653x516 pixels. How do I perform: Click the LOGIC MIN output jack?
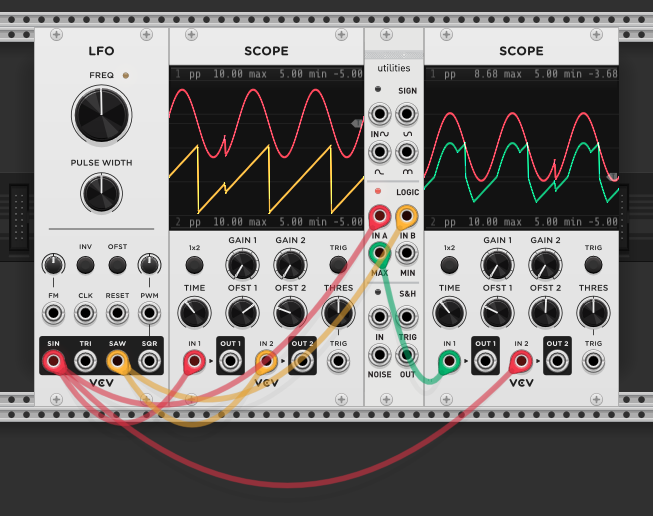(407, 253)
